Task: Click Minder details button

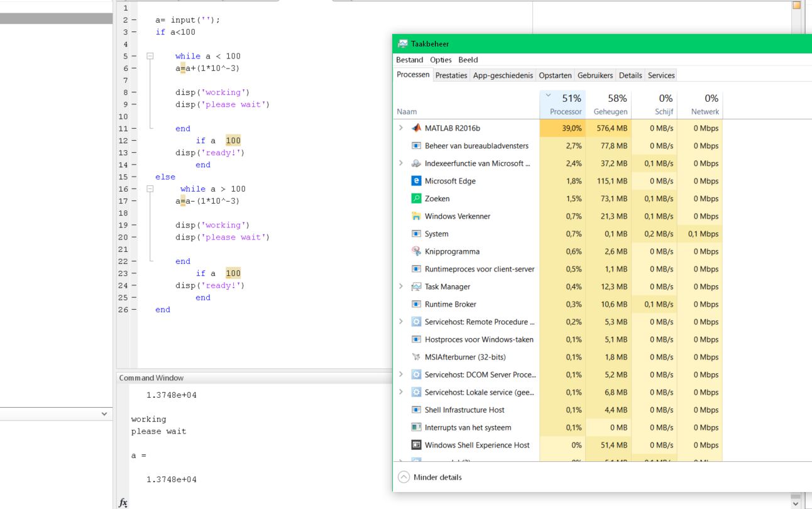Action: coord(430,478)
